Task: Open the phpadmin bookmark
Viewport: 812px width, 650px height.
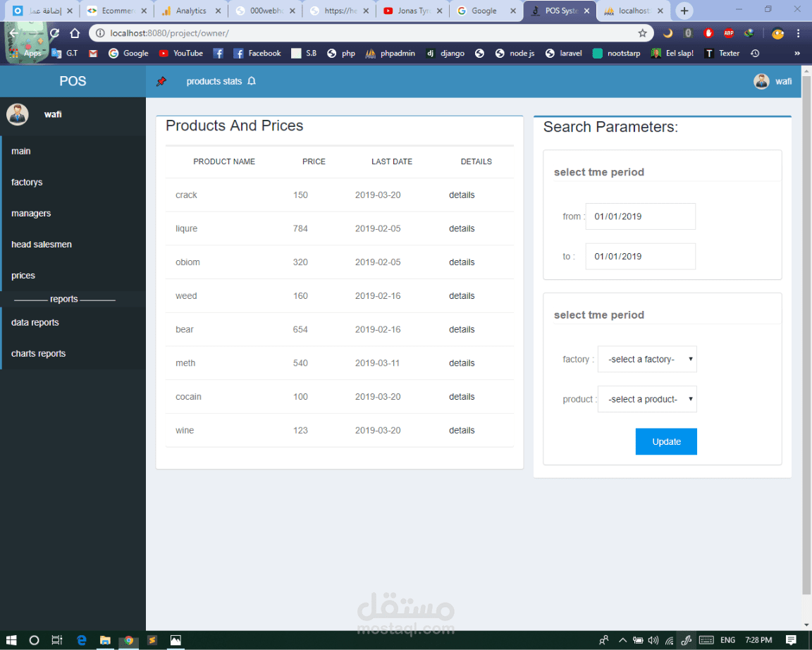Action: [390, 54]
